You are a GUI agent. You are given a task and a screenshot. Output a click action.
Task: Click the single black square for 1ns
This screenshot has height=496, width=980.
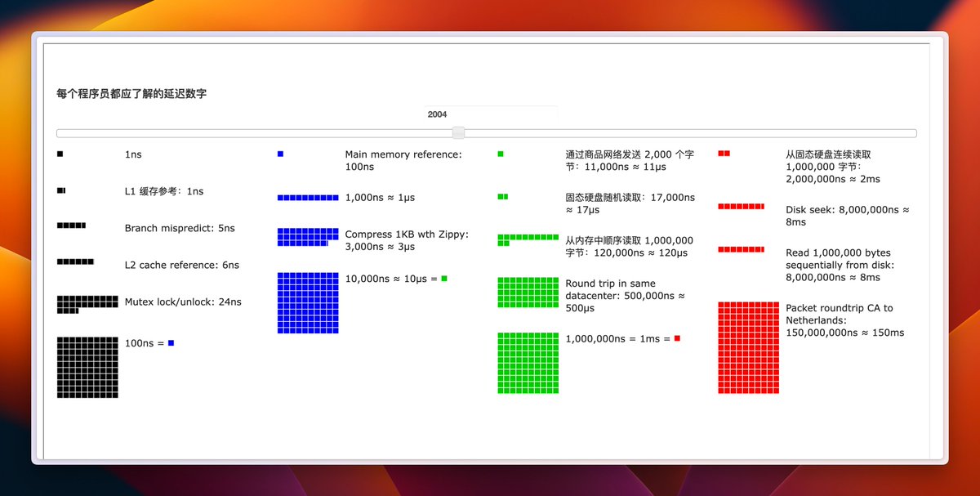coord(60,154)
